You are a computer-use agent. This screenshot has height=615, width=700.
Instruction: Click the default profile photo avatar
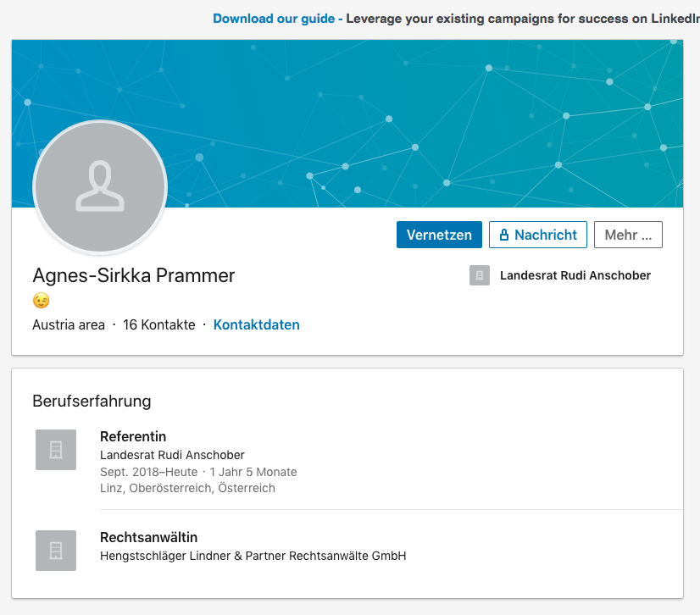(100, 187)
